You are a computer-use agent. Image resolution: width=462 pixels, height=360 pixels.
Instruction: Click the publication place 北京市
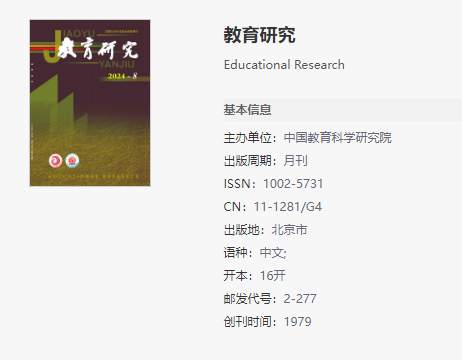click(289, 230)
